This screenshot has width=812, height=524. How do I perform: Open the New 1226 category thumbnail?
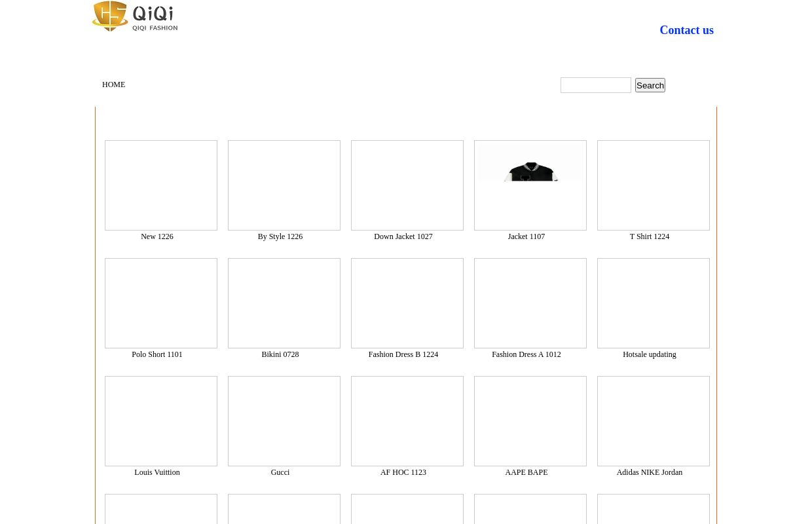tap(161, 185)
